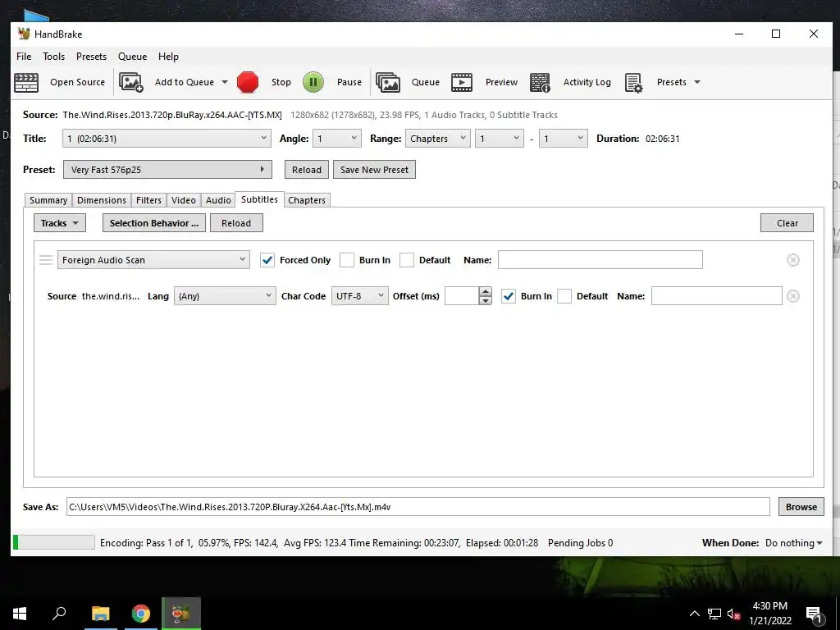The height and width of the screenshot is (630, 840).
Task: Enable Default for Foreign Audio Scan
Action: 407,260
